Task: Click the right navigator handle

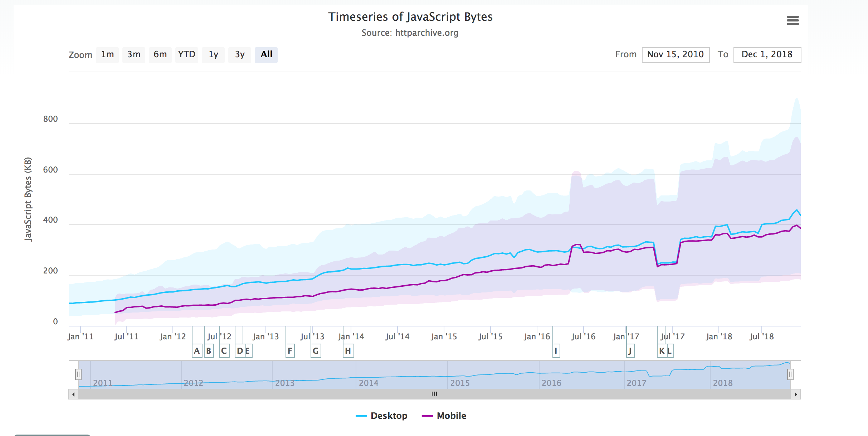Action: [x=790, y=374]
